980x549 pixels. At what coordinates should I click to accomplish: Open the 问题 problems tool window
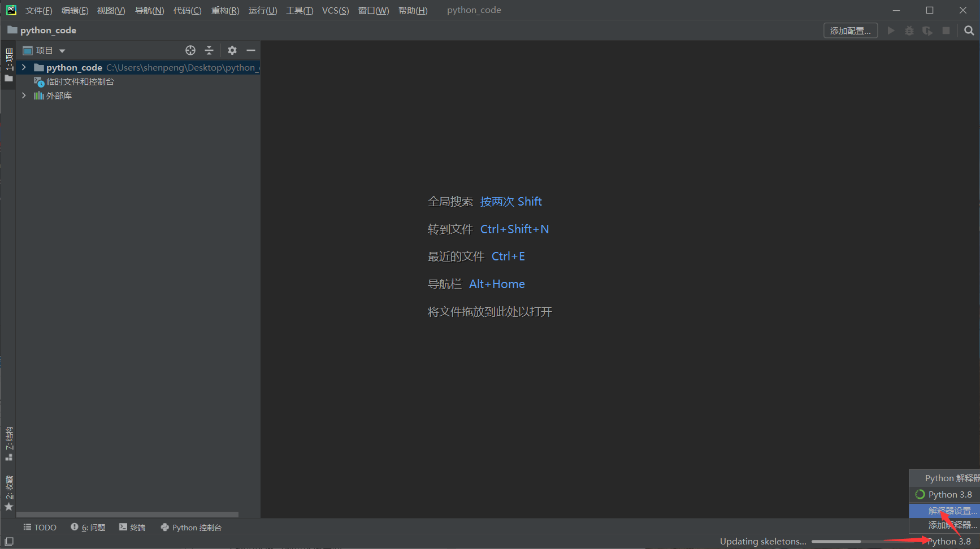[x=88, y=527]
